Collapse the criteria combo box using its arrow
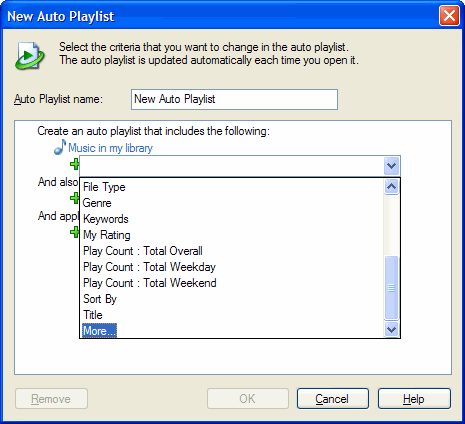The height and width of the screenshot is (424, 465). (x=391, y=165)
